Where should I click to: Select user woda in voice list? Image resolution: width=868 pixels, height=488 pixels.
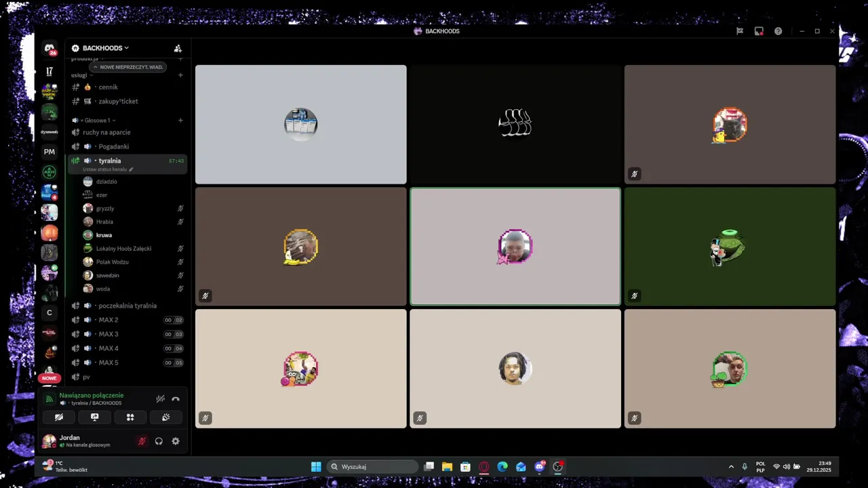pos(134,289)
